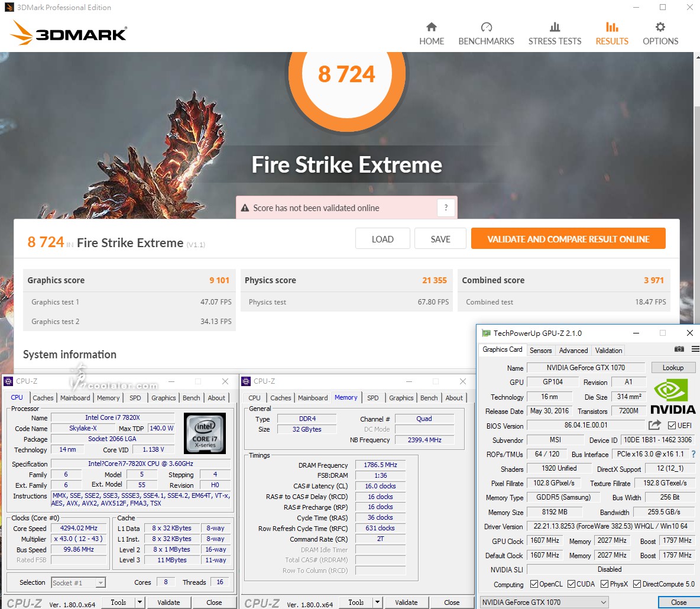Click the 3DMark logo
This screenshot has height=609, width=700.
click(69, 33)
